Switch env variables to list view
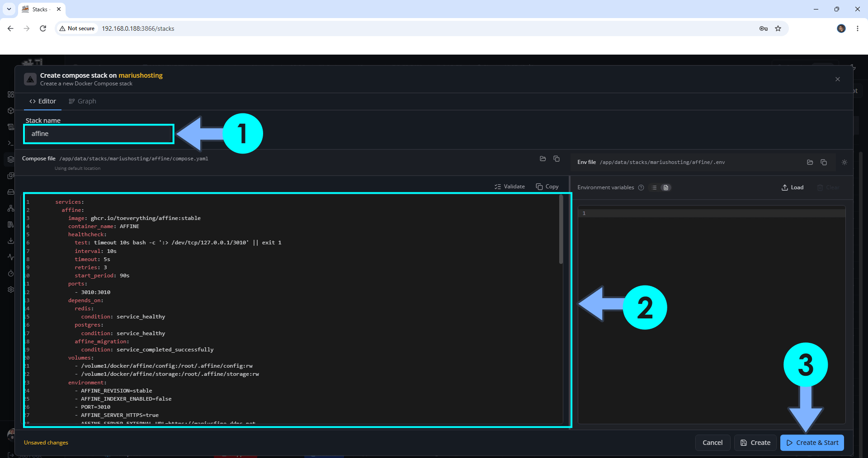 [x=654, y=187]
